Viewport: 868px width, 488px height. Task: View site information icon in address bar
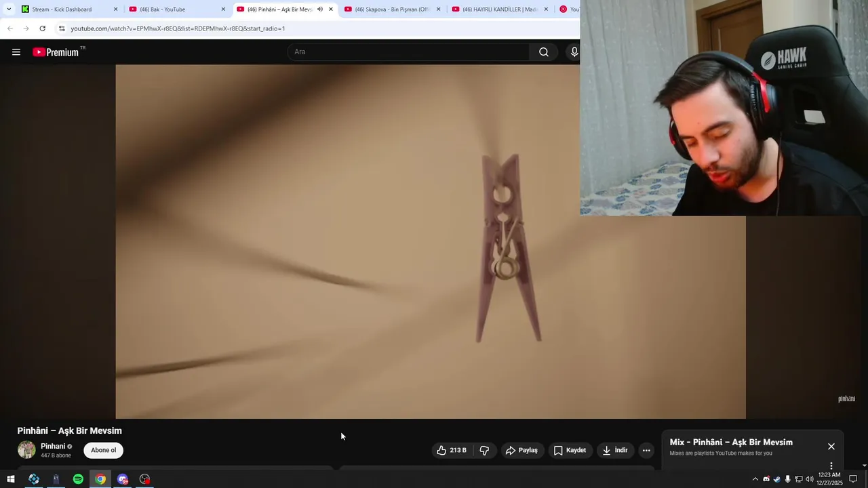[62, 28]
